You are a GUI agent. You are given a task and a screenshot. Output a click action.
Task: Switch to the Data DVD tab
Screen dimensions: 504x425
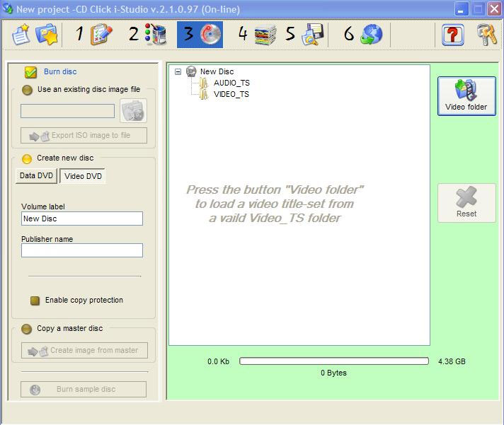[36, 175]
